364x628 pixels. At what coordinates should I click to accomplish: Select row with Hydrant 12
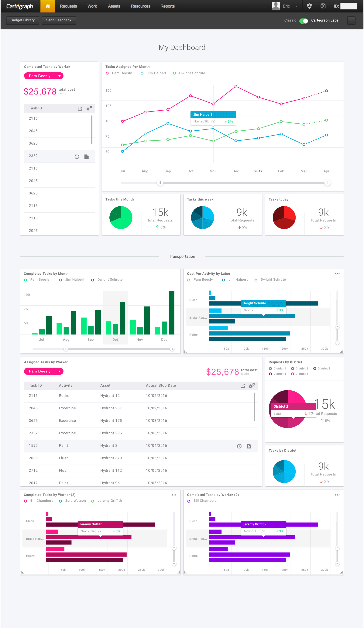(141, 396)
